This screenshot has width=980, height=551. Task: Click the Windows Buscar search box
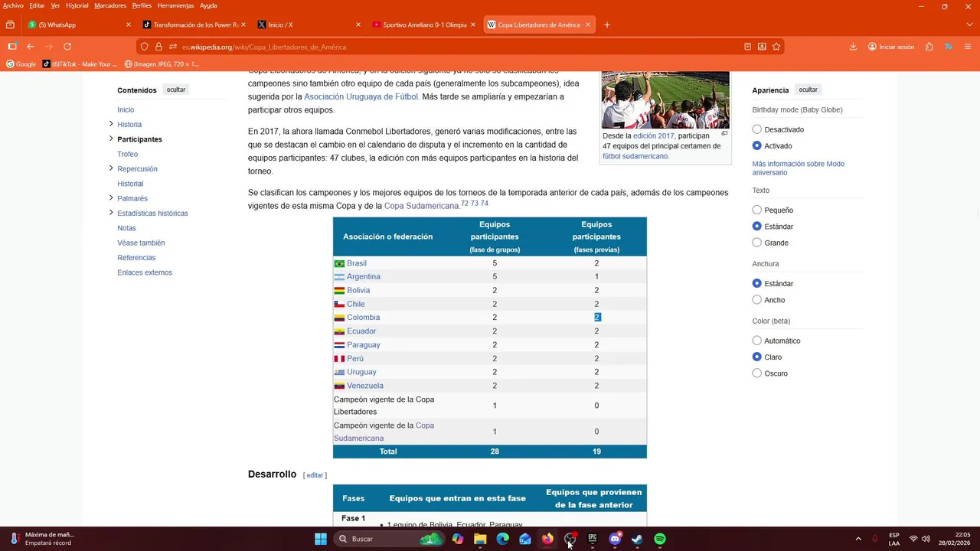389,539
